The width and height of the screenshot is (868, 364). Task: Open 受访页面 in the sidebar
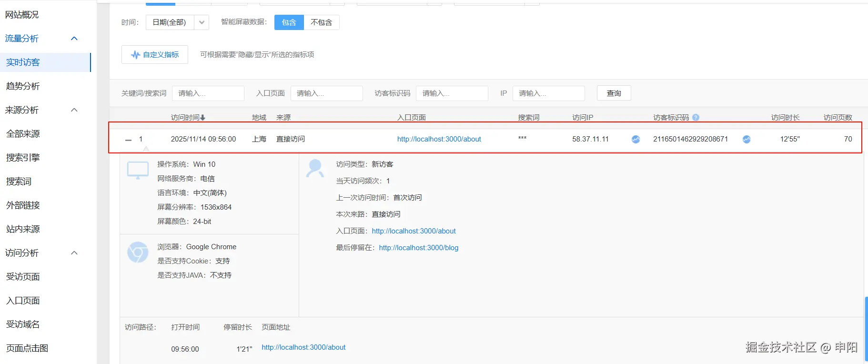[x=23, y=277]
